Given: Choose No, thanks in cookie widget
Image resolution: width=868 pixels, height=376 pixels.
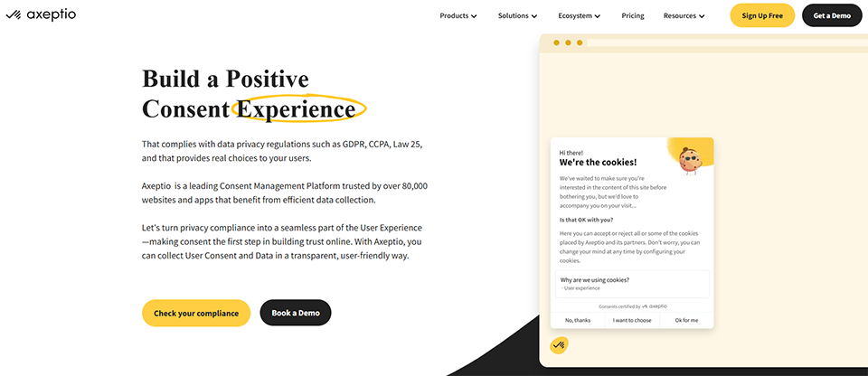Looking at the screenshot, I should click(x=578, y=320).
